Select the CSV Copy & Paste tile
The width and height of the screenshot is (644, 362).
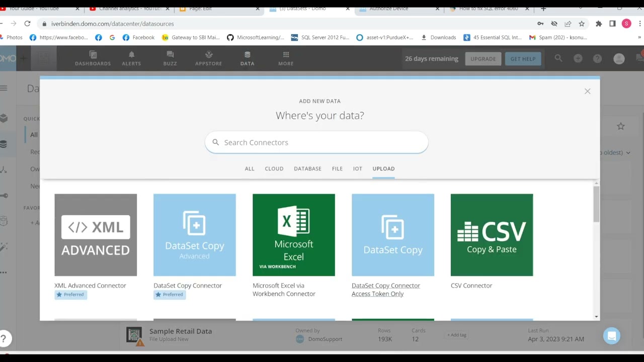(492, 235)
